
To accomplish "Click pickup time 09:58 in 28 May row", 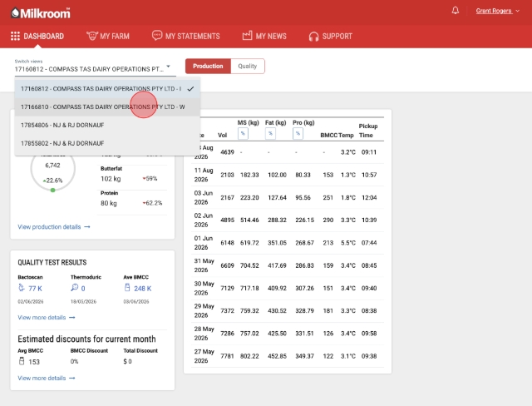I will click(369, 334).
